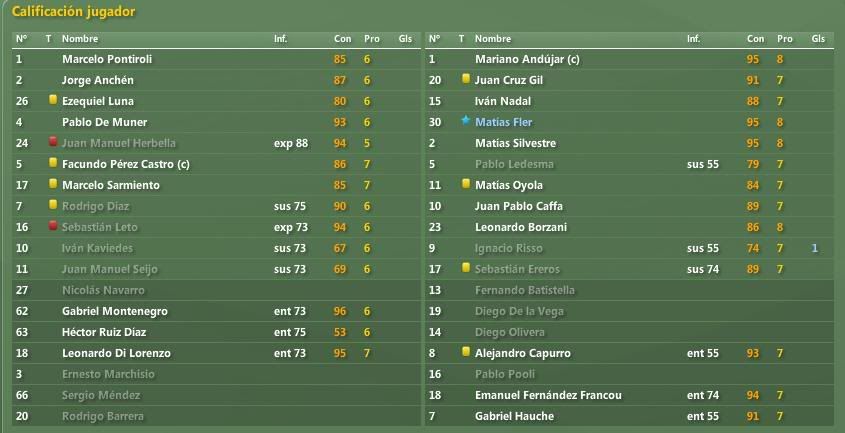
Task: Sort right table by Con header
Action: [756, 39]
